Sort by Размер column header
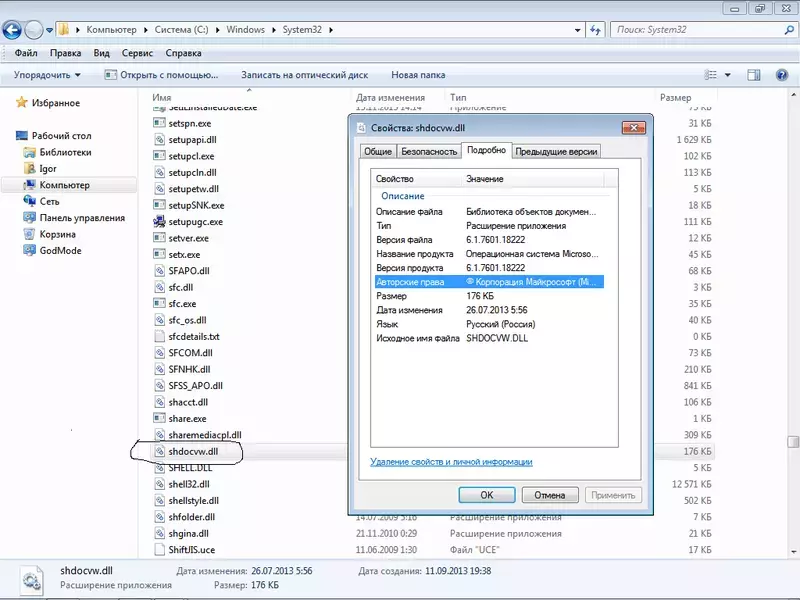Image resolution: width=800 pixels, height=600 pixels. (x=676, y=97)
